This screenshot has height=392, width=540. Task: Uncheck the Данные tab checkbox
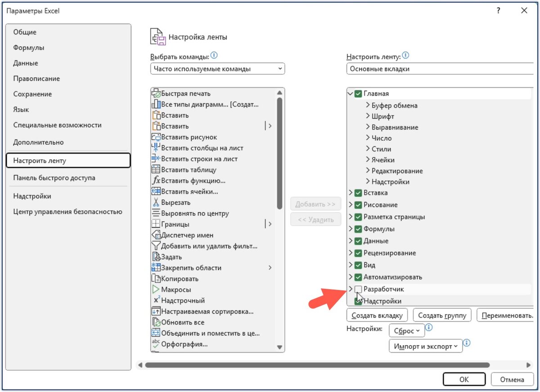point(358,241)
